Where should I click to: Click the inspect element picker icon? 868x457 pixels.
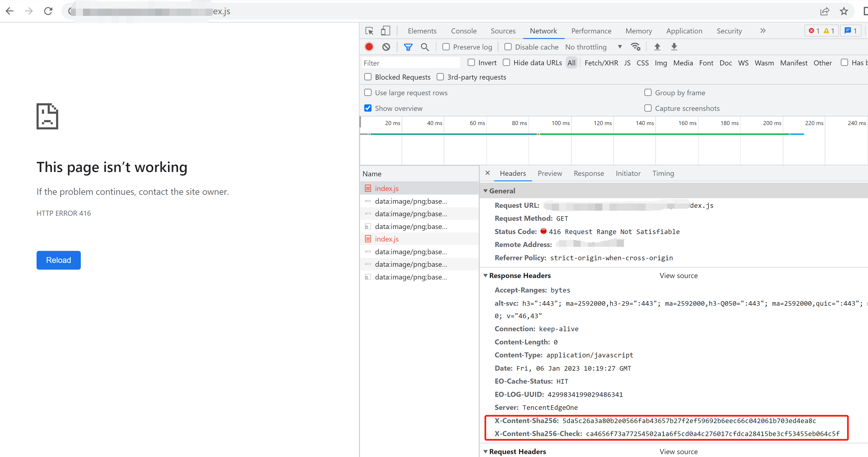point(369,31)
